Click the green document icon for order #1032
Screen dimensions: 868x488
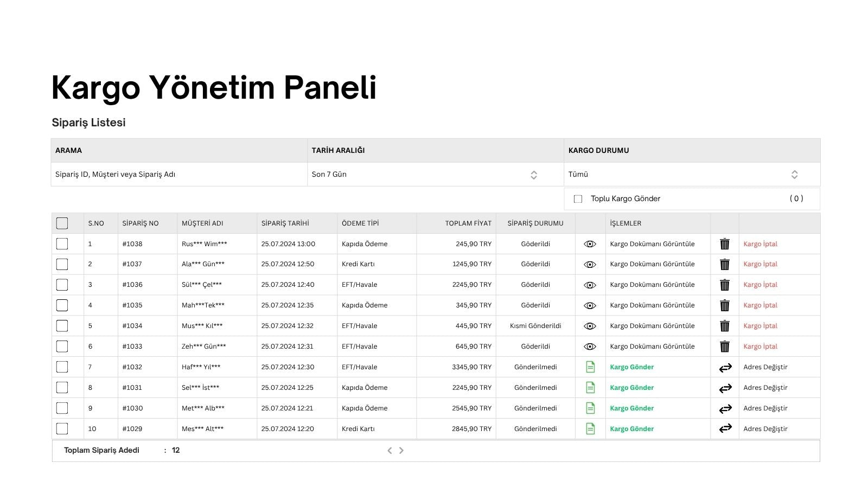click(x=590, y=367)
